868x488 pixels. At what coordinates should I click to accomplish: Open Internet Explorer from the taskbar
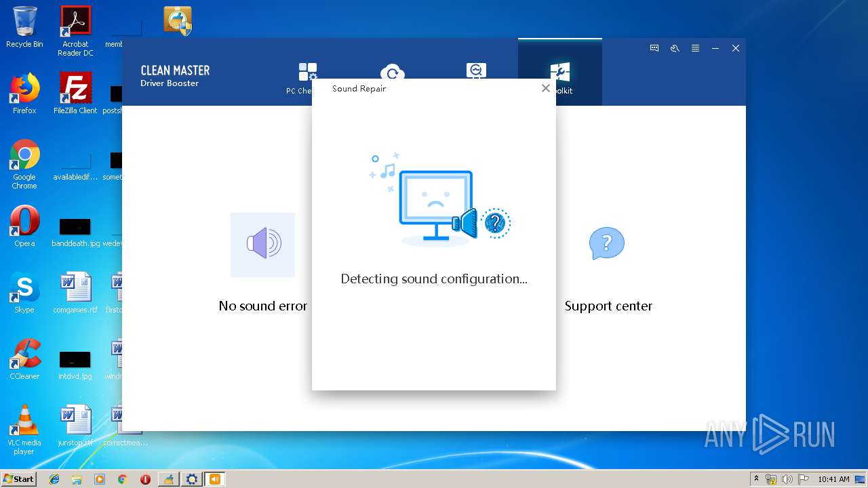click(x=54, y=479)
